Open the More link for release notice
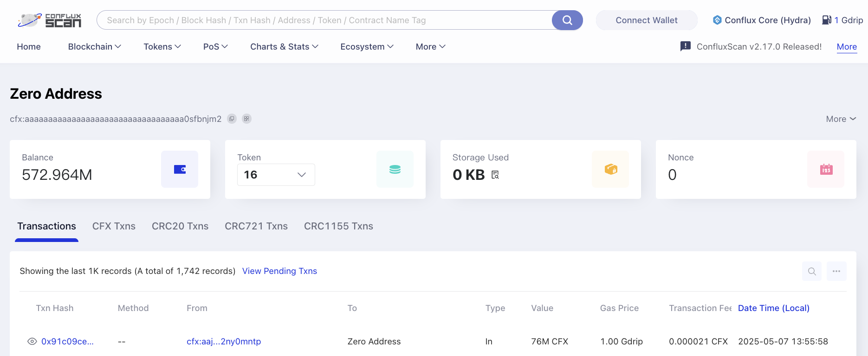The image size is (868, 356). [x=847, y=47]
